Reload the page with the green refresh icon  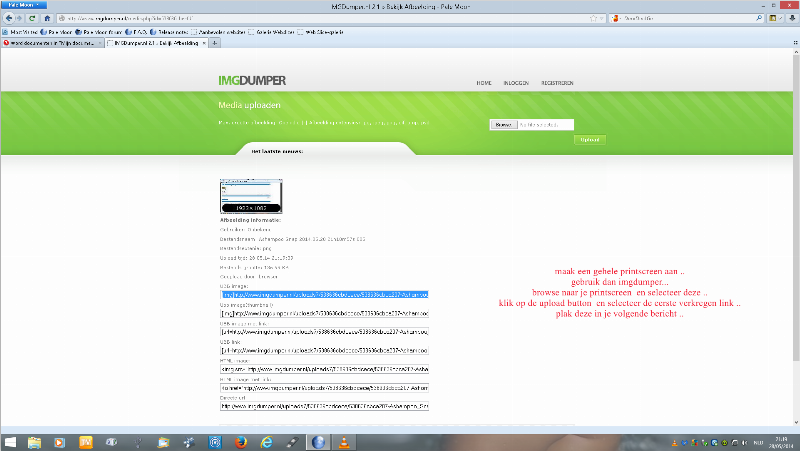pos(32,18)
